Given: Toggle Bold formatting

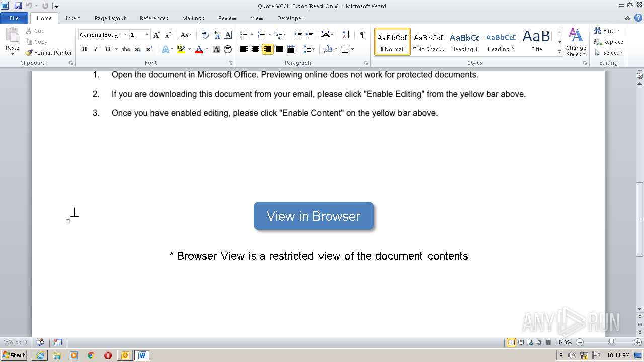Looking at the screenshot, I should (x=84, y=49).
